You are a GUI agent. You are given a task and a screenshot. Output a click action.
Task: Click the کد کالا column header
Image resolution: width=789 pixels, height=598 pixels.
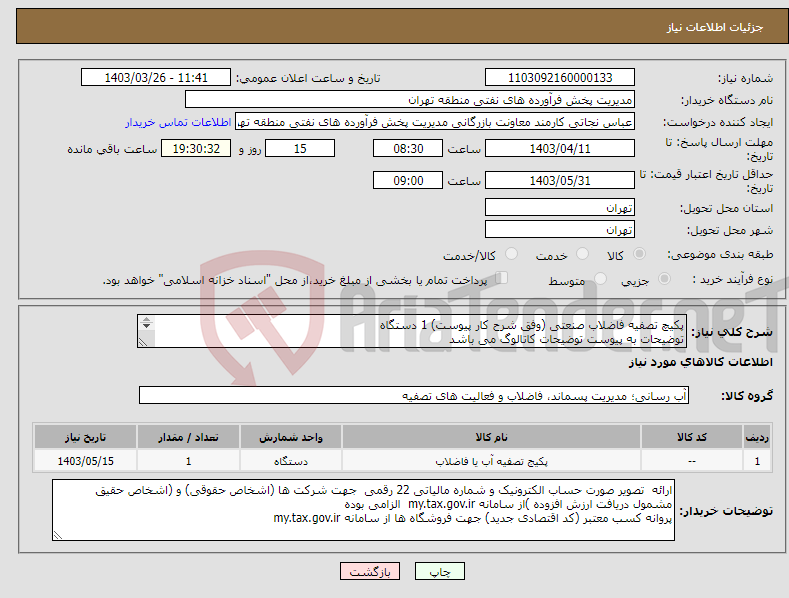coord(692,437)
